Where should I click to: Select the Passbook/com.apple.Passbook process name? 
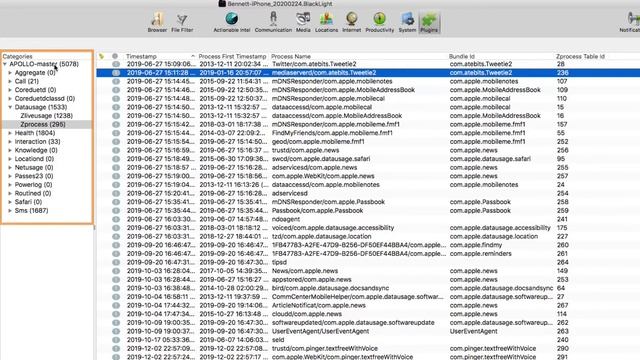[317, 211]
